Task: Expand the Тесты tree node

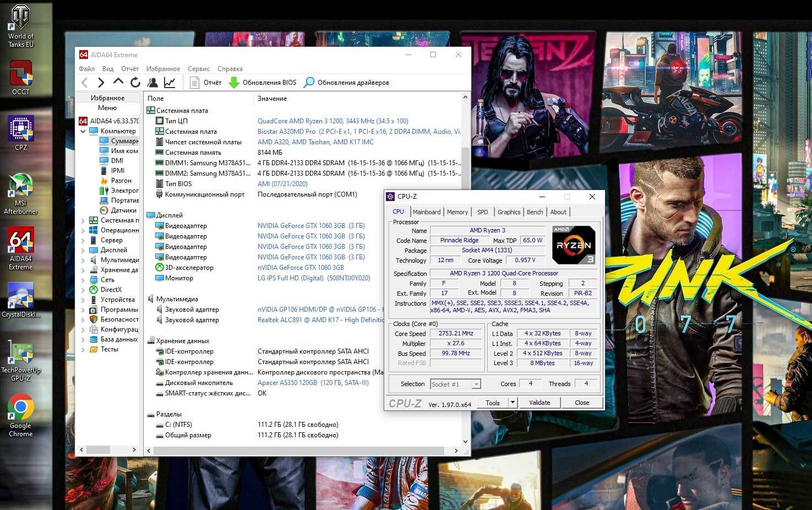Action: coord(83,349)
